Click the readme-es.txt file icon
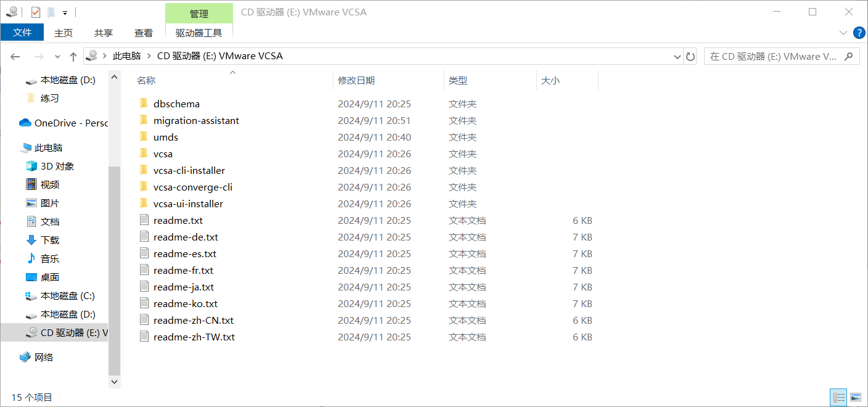Viewport: 868px width, 407px height. coord(144,253)
